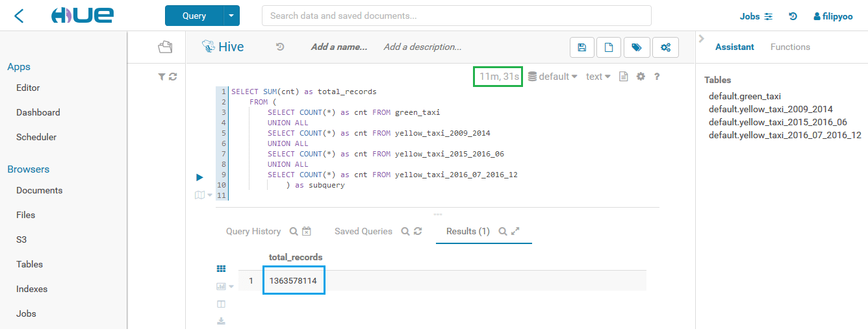Open the chart view dropdown for results
This screenshot has height=331, width=868.
[225, 286]
